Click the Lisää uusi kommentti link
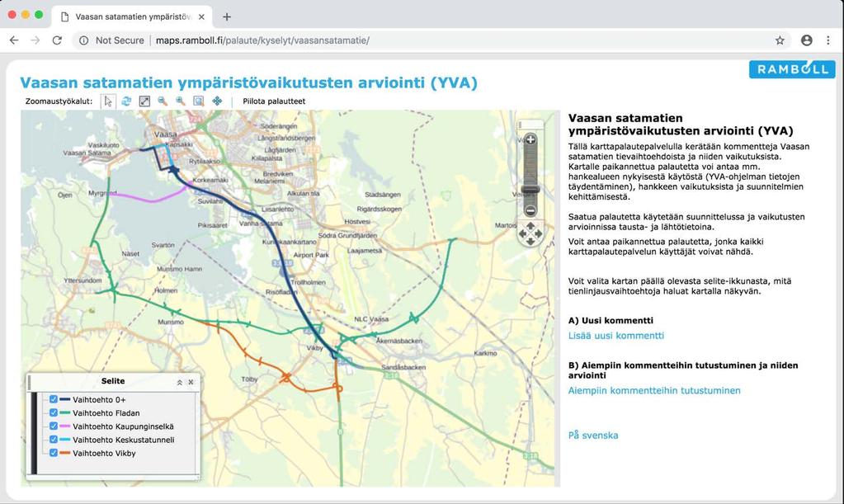This screenshot has width=844, height=504. [x=616, y=336]
